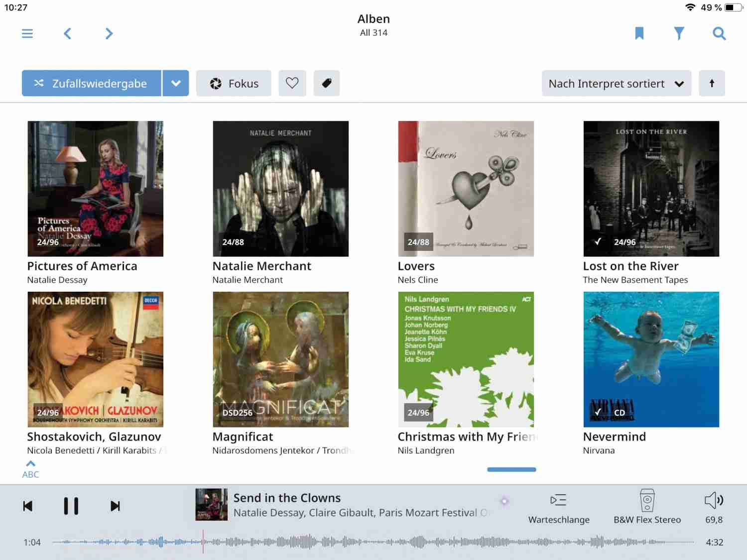Screen dimensions: 747x560
Task: Open Lovers album cover
Action: 466,189
